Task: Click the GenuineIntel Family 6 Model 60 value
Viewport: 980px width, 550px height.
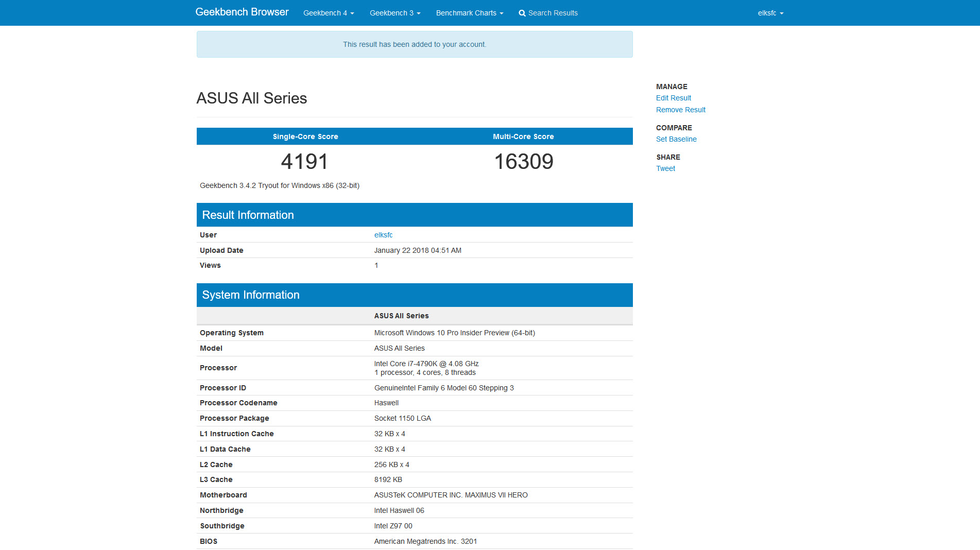Action: point(444,388)
